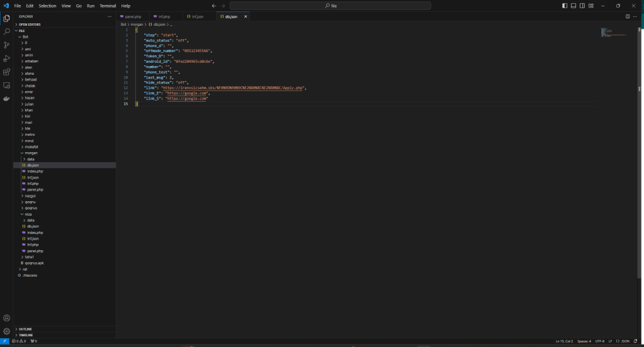Toggle the bottom panel layout button
This screenshot has height=347, width=644.
click(x=573, y=6)
